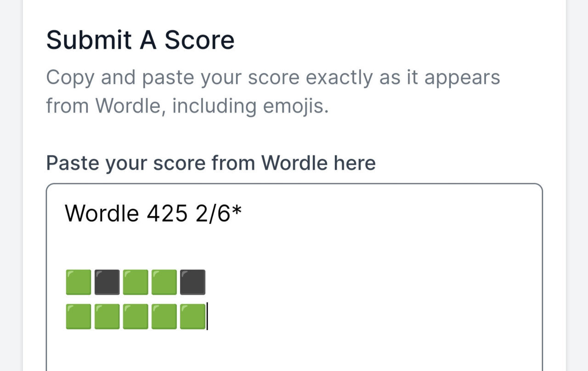Click the word 'Wordle' in the pasted score
The image size is (588, 371).
coord(102,213)
